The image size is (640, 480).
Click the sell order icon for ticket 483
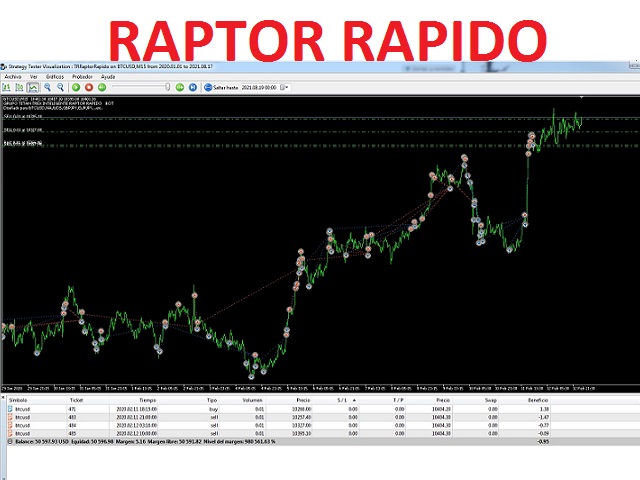(11, 417)
